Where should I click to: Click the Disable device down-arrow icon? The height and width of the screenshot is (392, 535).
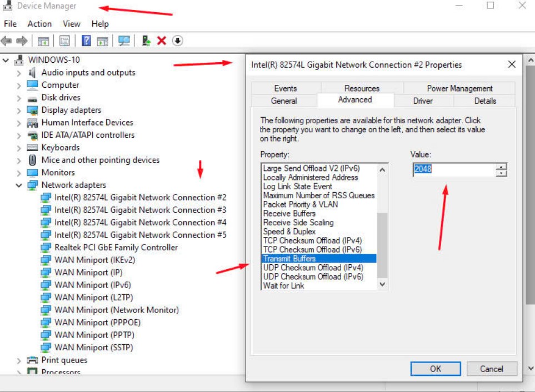click(177, 41)
